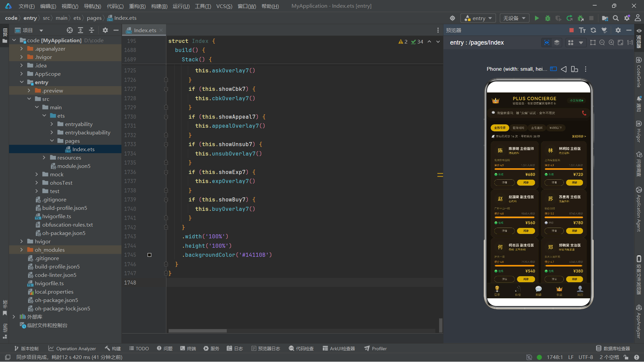Click the hot reload refresh-arrow icon
644x362 pixels.
[570, 18]
